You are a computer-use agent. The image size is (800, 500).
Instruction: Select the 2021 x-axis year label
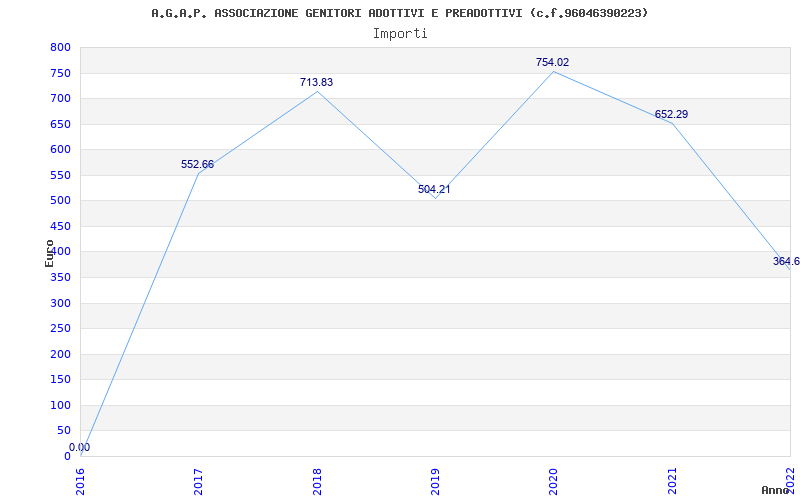pyautogui.click(x=672, y=481)
